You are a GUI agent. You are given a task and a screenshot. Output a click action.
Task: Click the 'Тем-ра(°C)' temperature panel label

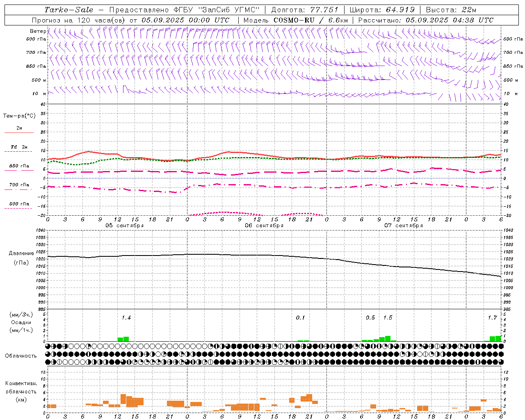(19, 116)
